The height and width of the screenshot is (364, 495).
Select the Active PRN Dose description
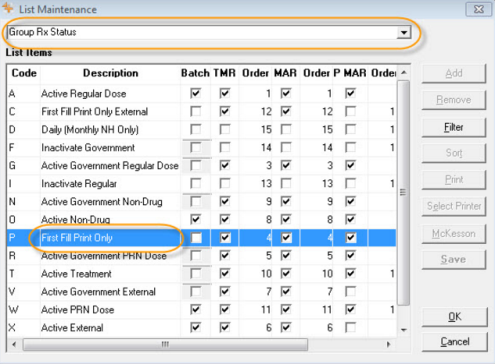pos(78,310)
